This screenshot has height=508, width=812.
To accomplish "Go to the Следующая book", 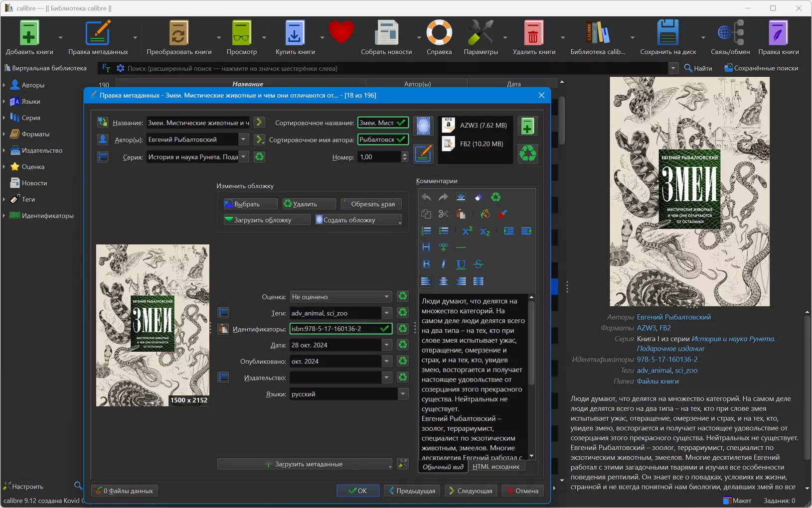I will point(471,491).
